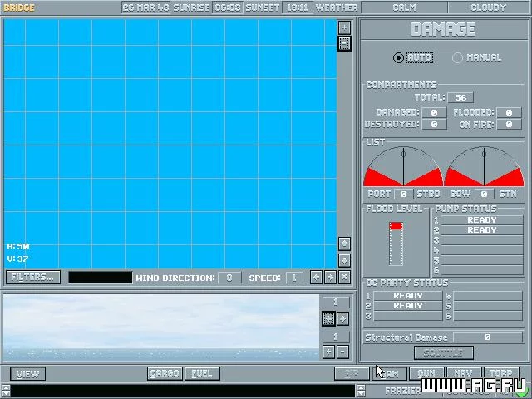
Task: Click the view zoom value above plus/minus buttons
Action: coord(336,337)
